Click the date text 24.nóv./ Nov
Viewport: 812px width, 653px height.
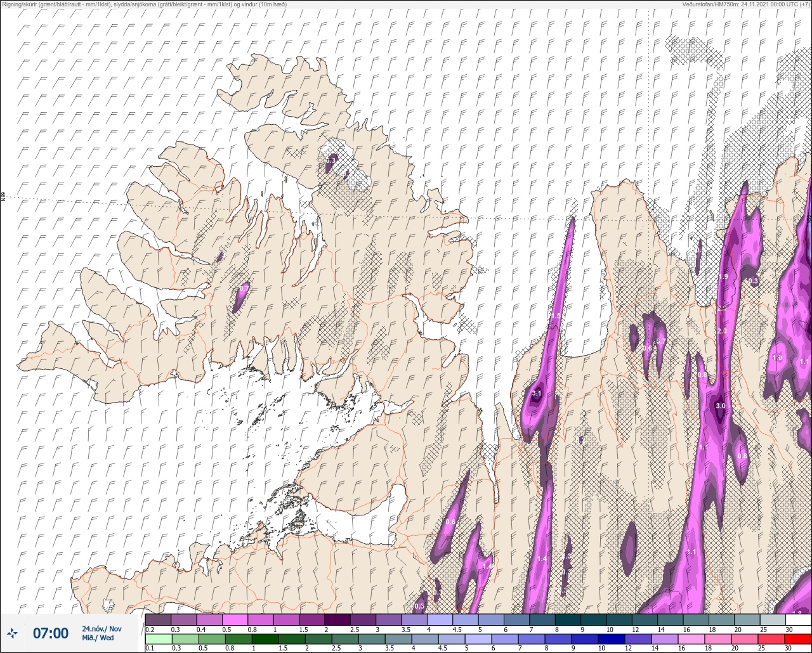[101, 628]
